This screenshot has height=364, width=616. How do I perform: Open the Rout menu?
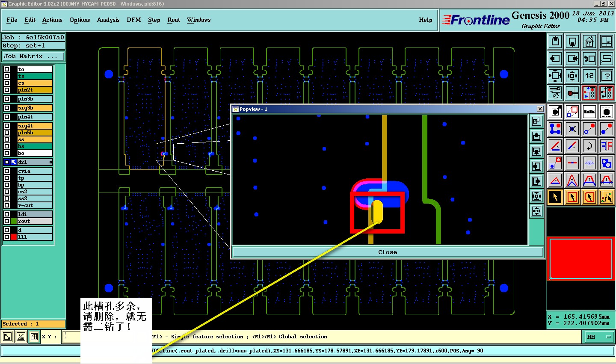[174, 20]
